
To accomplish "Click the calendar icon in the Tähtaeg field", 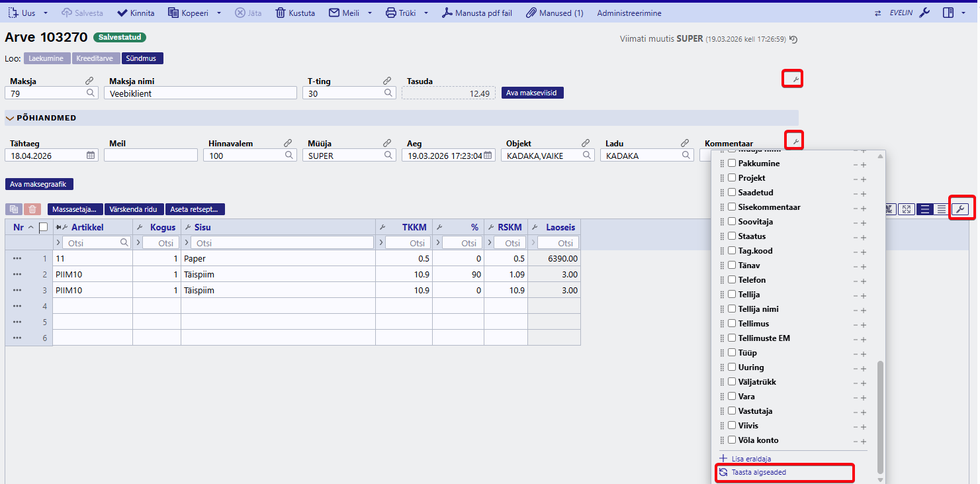I will [91, 156].
